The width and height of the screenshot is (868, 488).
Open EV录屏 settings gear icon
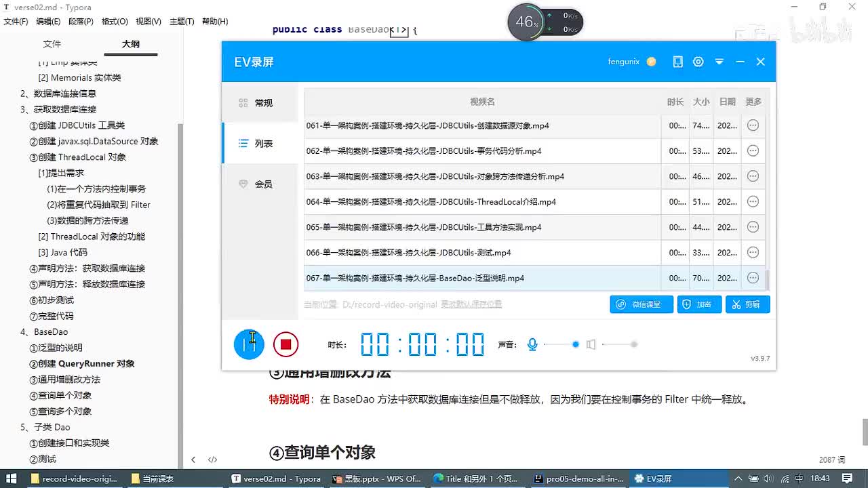click(x=698, y=62)
